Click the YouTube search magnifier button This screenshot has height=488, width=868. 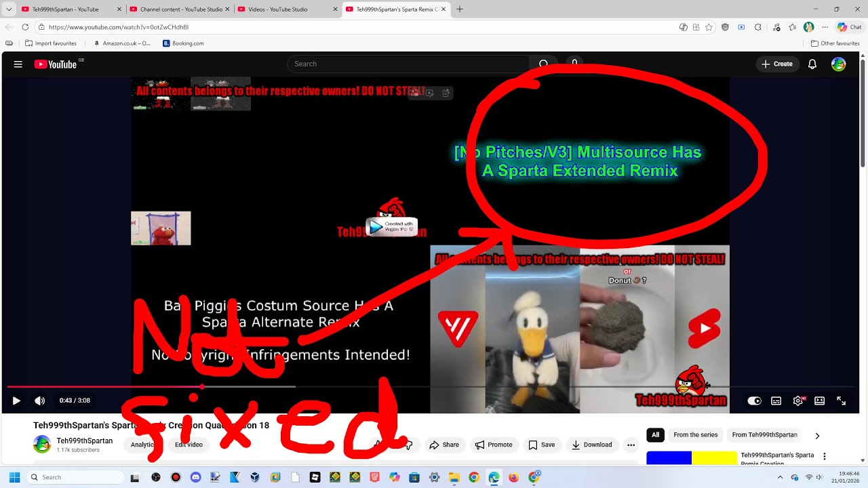click(543, 64)
